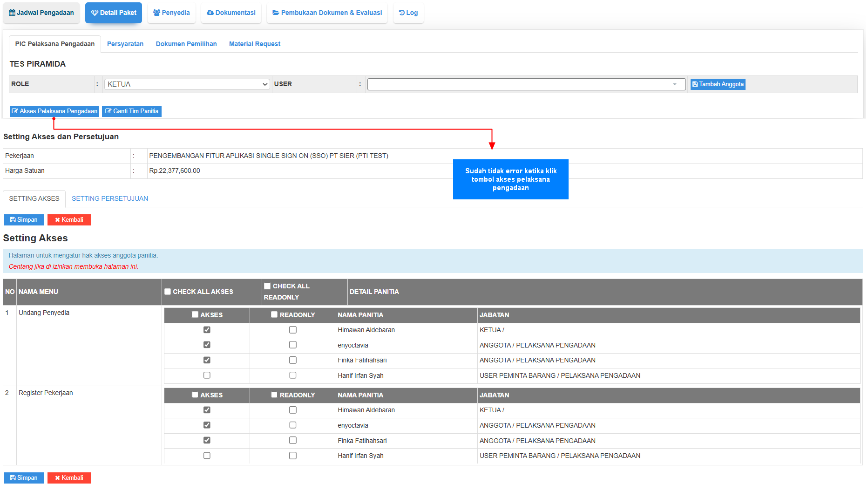868x484 pixels.
Task: Click the Penyedia users tab
Action: (171, 13)
